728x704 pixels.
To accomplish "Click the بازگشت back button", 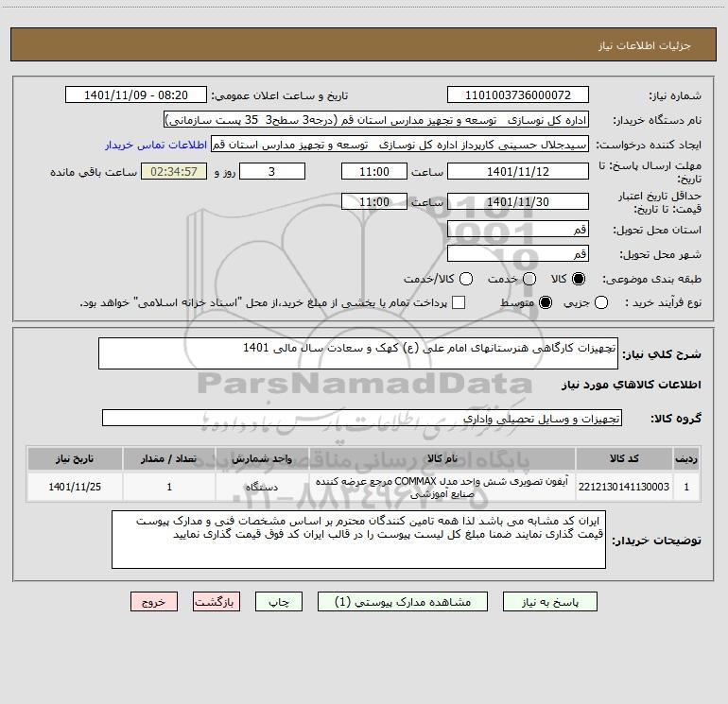I will pos(217,602).
